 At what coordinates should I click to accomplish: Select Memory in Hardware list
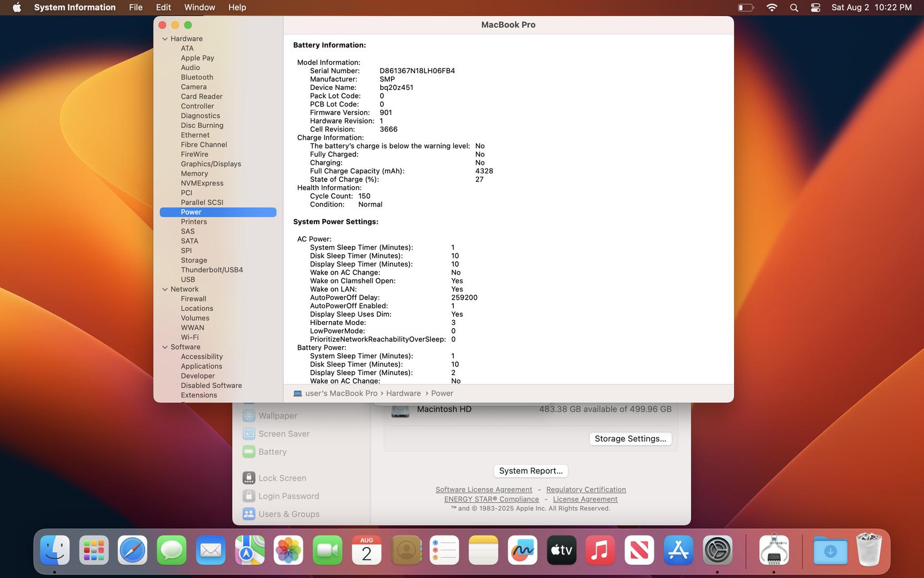(x=194, y=174)
